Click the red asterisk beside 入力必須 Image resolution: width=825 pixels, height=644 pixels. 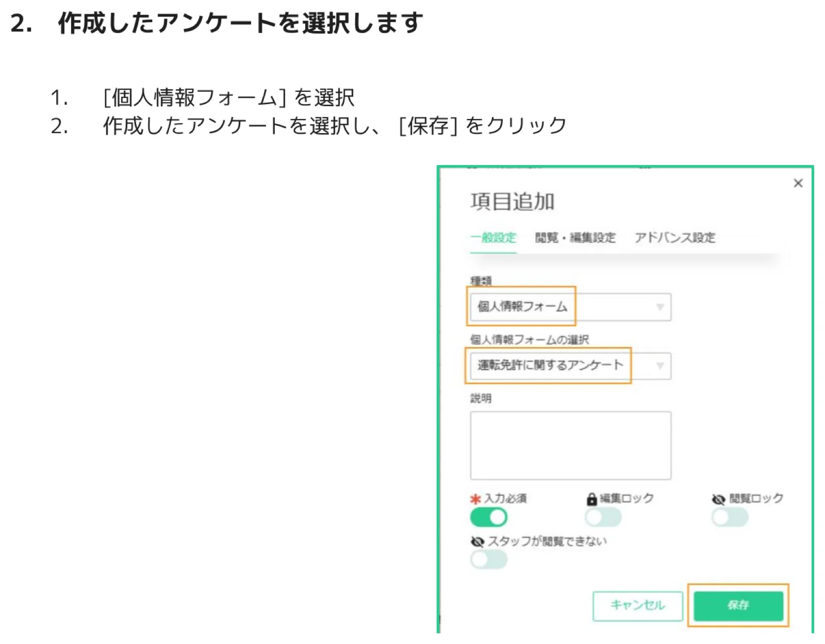click(475, 499)
